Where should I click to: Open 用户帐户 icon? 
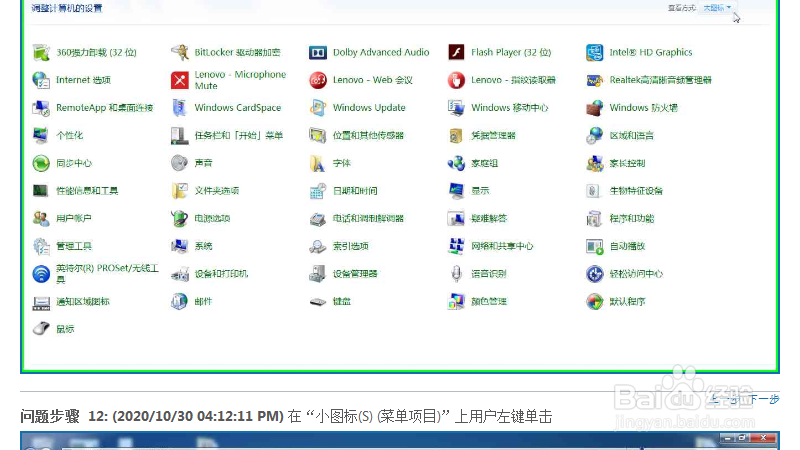41,218
